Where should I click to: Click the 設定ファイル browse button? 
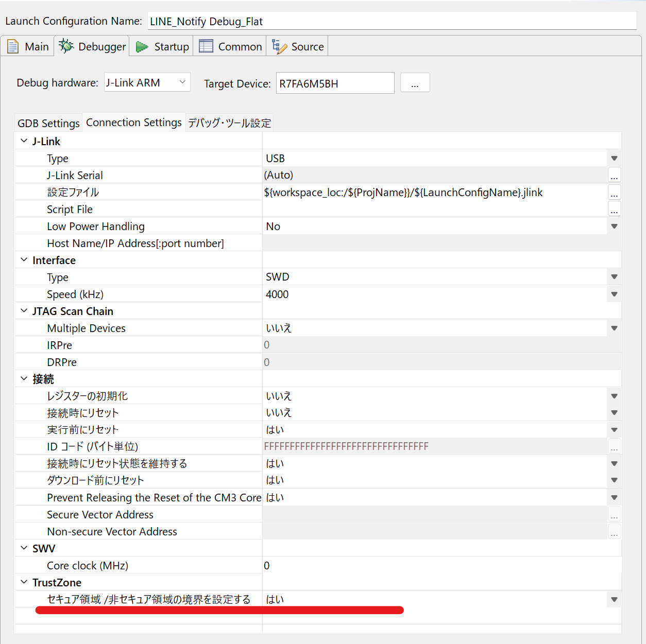pyautogui.click(x=614, y=192)
